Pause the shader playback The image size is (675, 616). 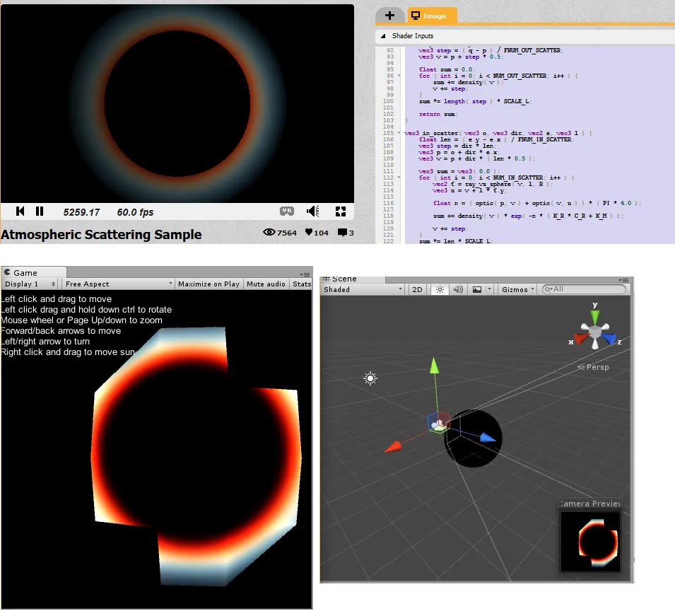pyautogui.click(x=40, y=211)
